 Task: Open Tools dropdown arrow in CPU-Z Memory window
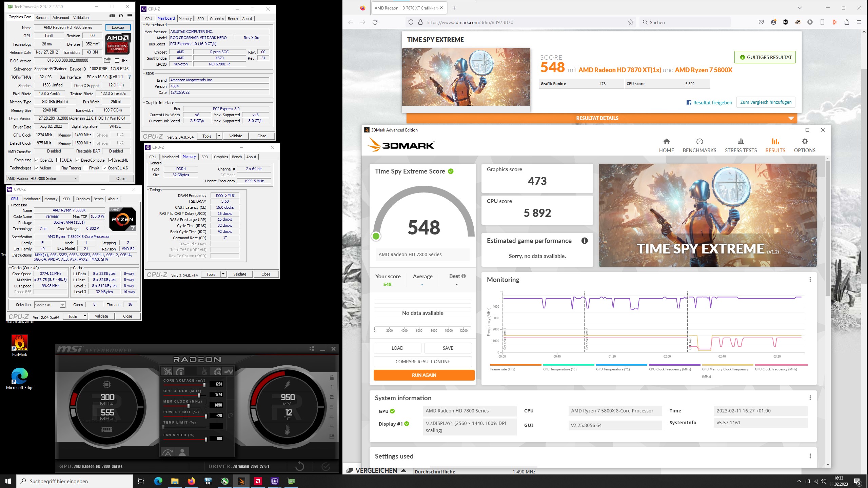point(223,274)
